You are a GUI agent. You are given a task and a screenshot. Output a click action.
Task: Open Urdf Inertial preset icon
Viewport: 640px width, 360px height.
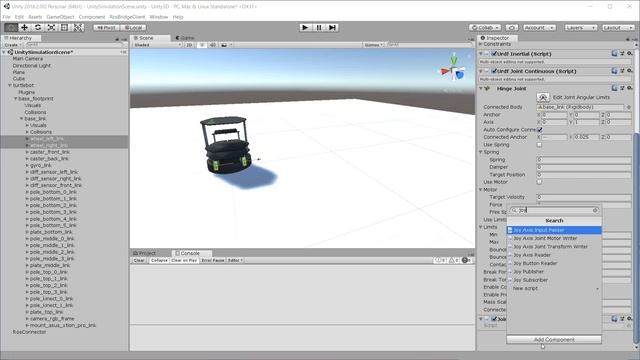[x=622, y=53]
